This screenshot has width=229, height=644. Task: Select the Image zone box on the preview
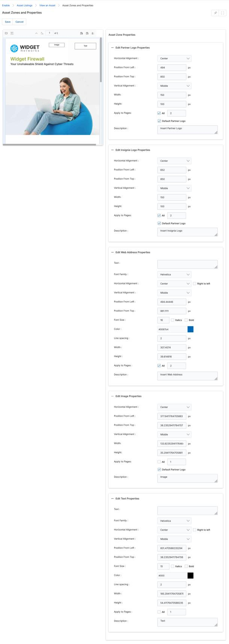[x=57, y=45]
